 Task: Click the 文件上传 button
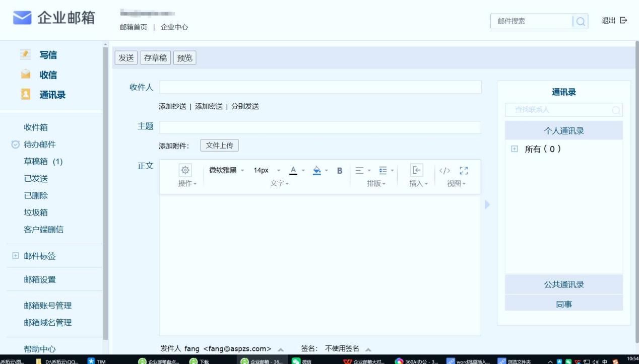coord(219,145)
